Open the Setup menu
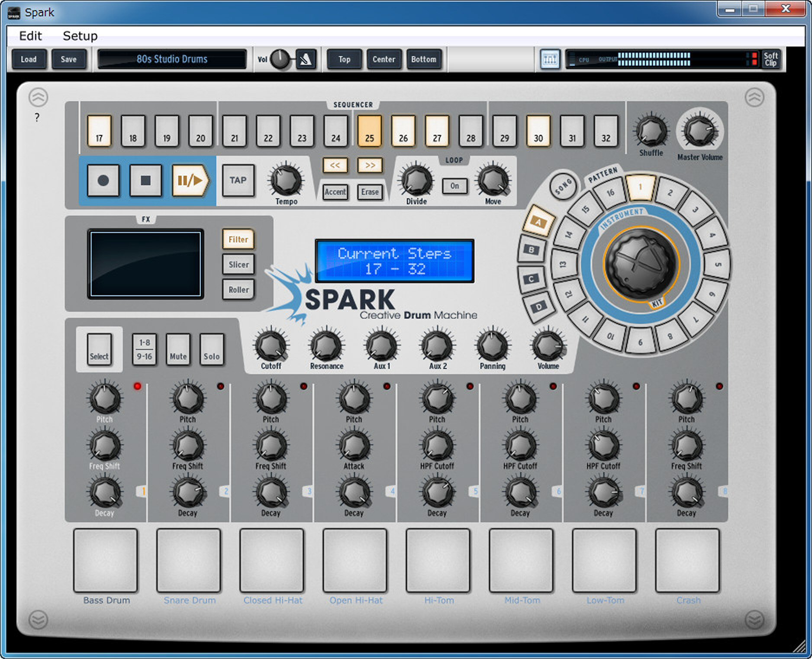This screenshot has width=812, height=659. (80, 36)
